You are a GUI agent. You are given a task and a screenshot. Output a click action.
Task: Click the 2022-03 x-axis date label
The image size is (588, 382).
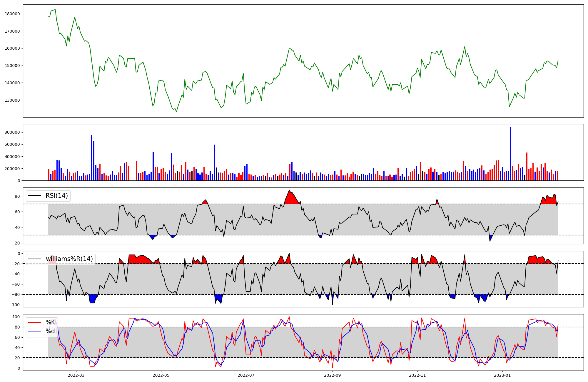tap(76, 375)
